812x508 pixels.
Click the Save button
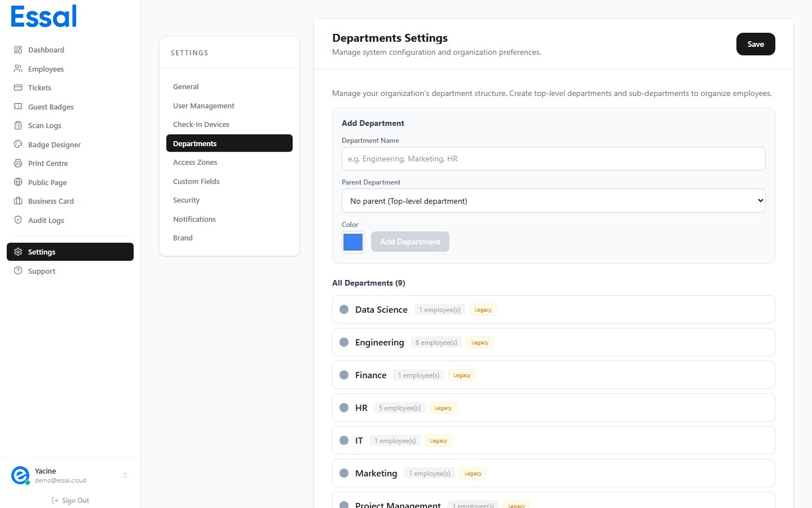coord(756,44)
